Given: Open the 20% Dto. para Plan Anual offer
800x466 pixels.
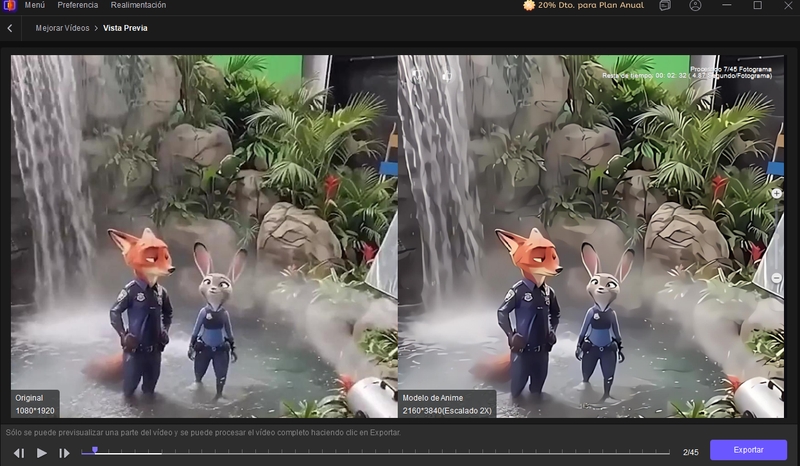Looking at the screenshot, I should tap(583, 5).
